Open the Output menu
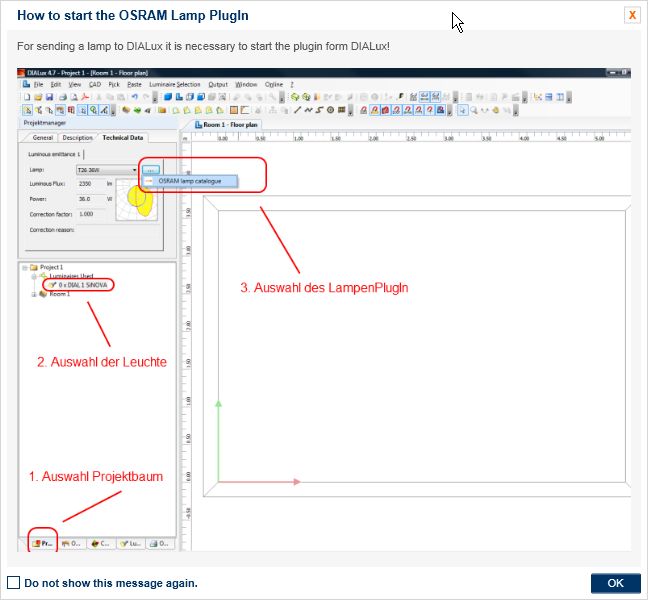This screenshot has height=600, width=648. pyautogui.click(x=218, y=85)
